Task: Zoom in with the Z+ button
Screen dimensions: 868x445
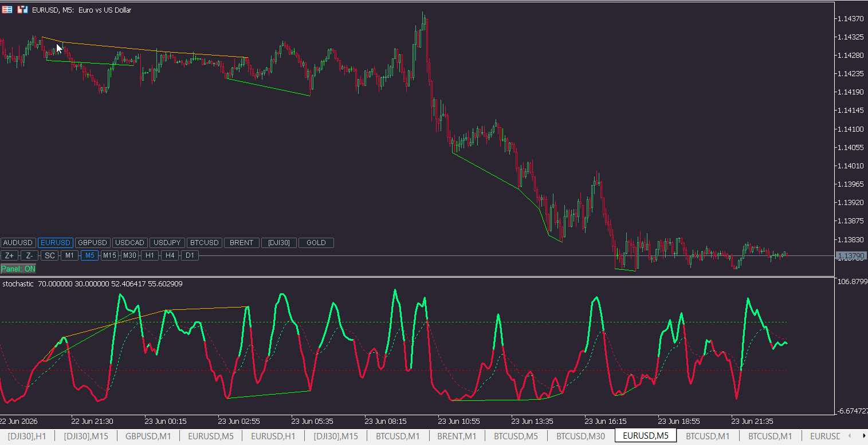Action: (x=10, y=255)
